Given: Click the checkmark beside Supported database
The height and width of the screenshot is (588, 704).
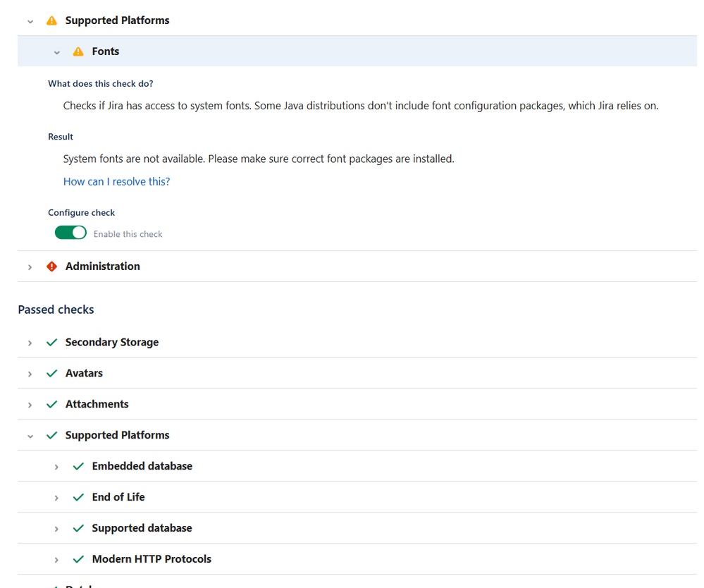Looking at the screenshot, I should pos(78,528).
